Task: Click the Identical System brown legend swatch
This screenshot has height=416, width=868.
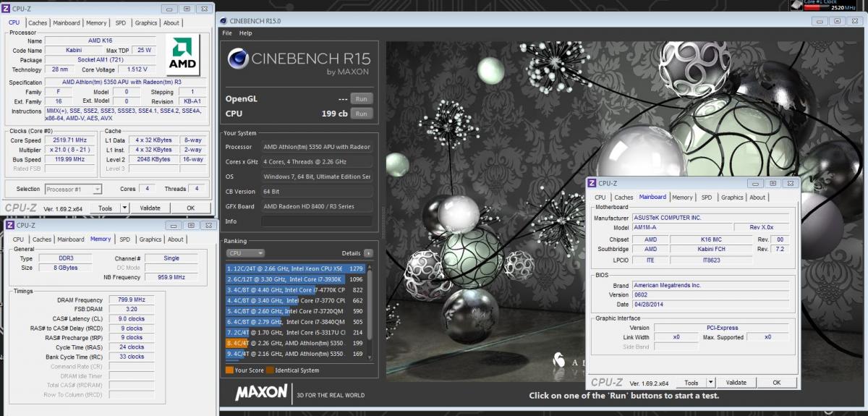Action: coord(269,370)
